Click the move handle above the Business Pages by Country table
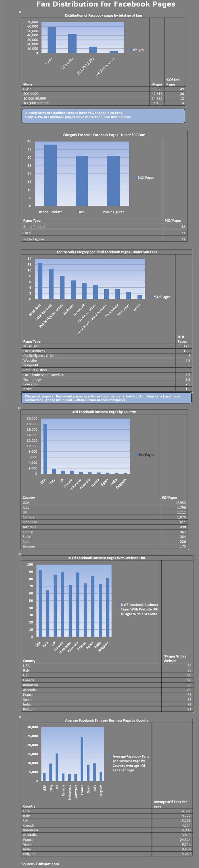This screenshot has height=868, width=199. tap(19, 408)
